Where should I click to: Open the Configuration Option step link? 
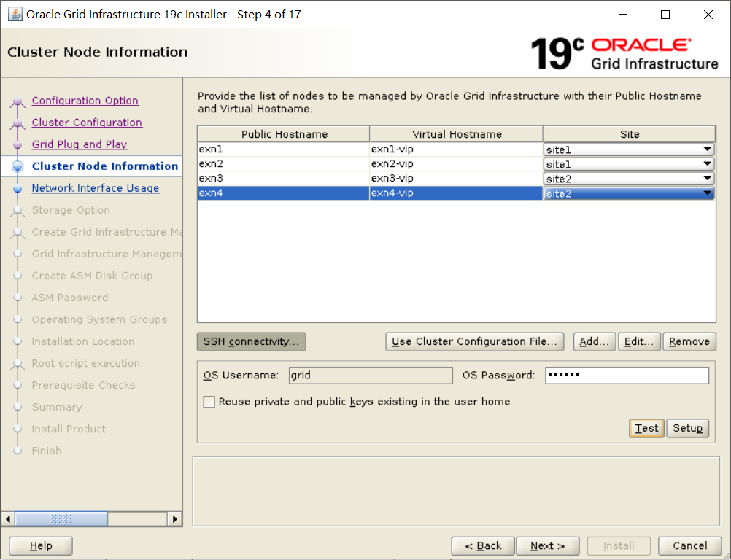tap(85, 101)
